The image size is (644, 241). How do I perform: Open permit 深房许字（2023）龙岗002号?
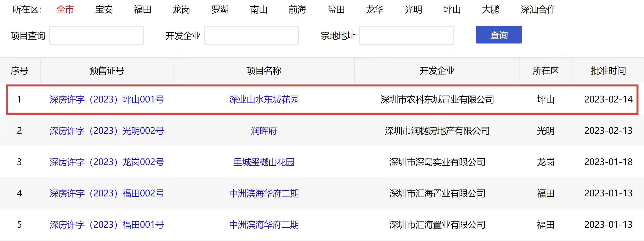pos(107,162)
